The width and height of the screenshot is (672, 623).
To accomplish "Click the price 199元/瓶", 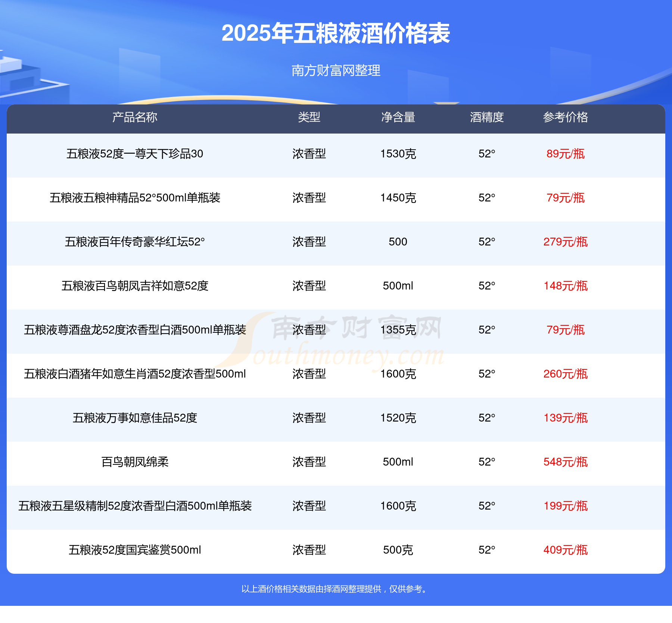I will tap(566, 506).
